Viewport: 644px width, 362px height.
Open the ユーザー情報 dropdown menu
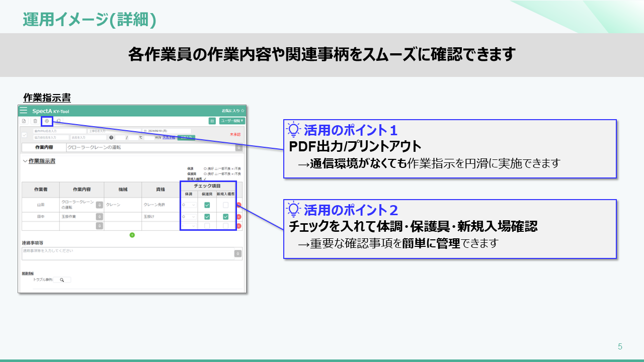pos(232,121)
